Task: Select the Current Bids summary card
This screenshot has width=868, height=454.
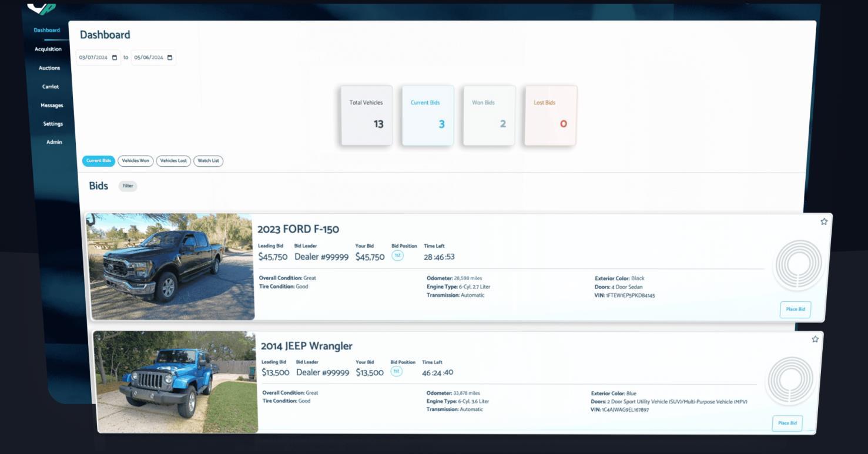Action: tap(428, 115)
